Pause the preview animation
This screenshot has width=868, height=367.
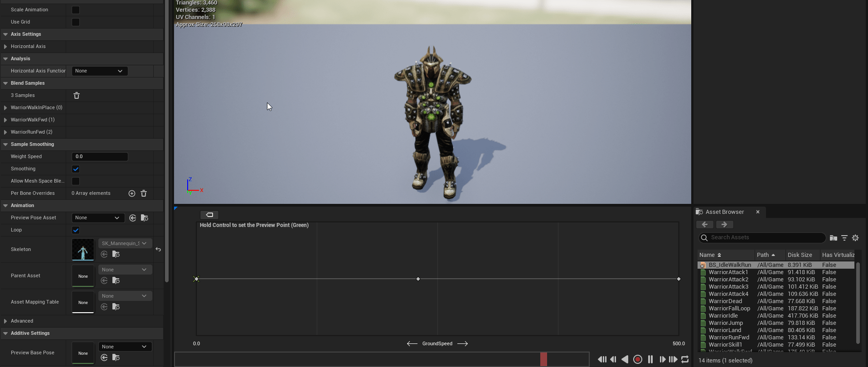tap(650, 359)
